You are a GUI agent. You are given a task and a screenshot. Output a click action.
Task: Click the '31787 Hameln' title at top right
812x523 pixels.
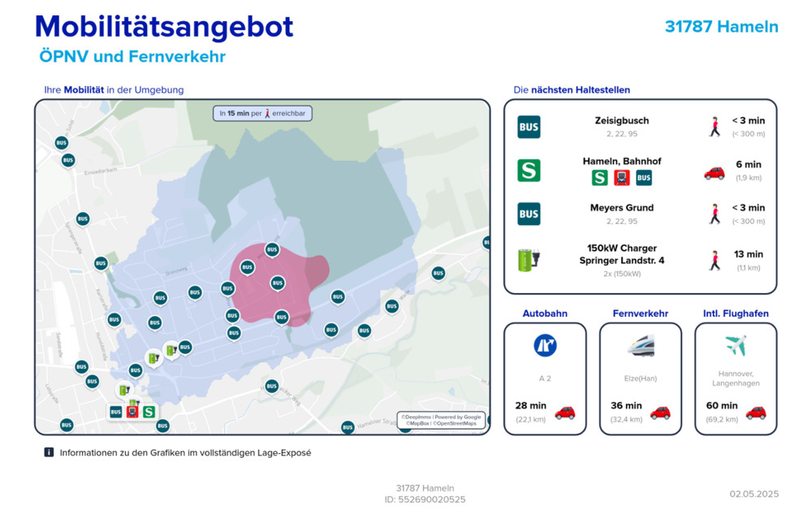point(721,27)
